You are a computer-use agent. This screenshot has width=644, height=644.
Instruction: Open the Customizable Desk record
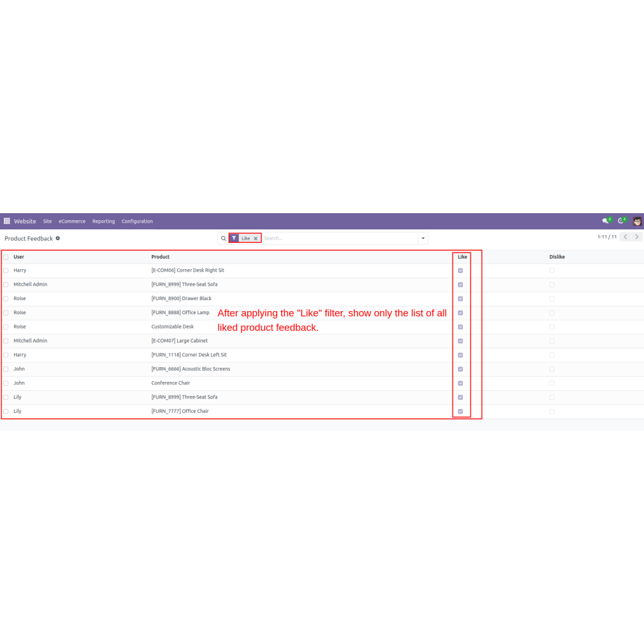tap(173, 327)
